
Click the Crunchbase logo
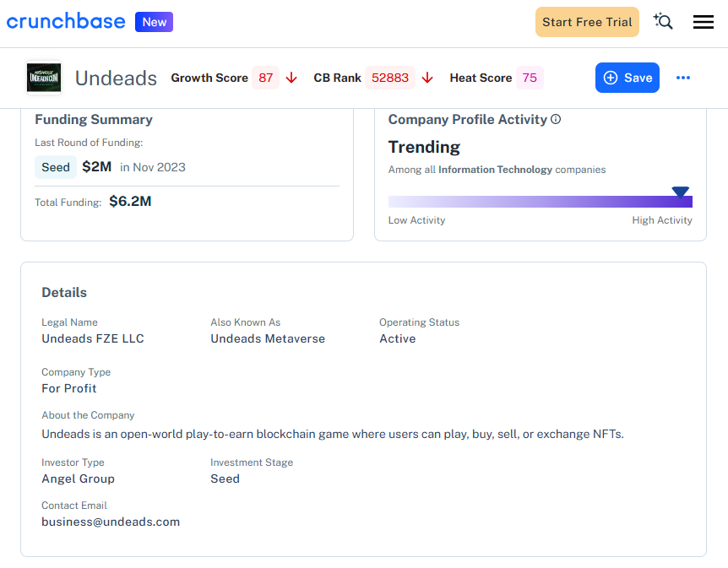[66, 21]
